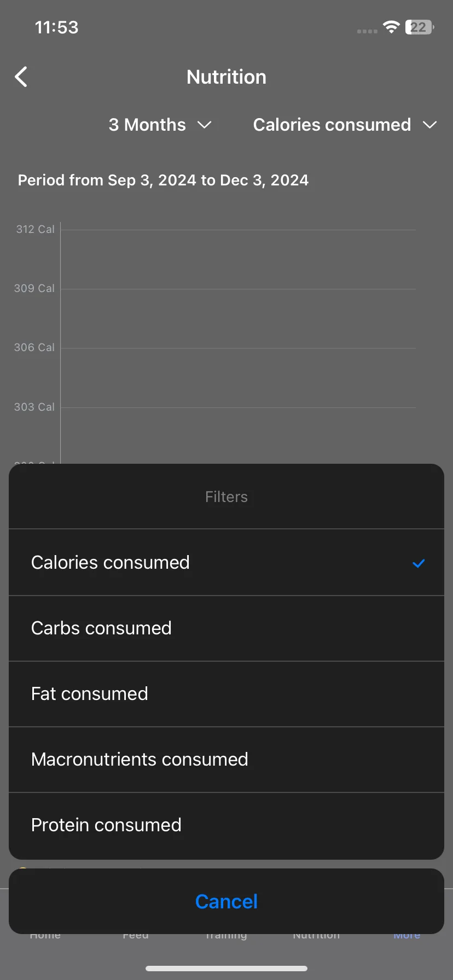The height and width of the screenshot is (980, 453).
Task: Tap the 312 Cal axis label
Action: click(x=36, y=229)
